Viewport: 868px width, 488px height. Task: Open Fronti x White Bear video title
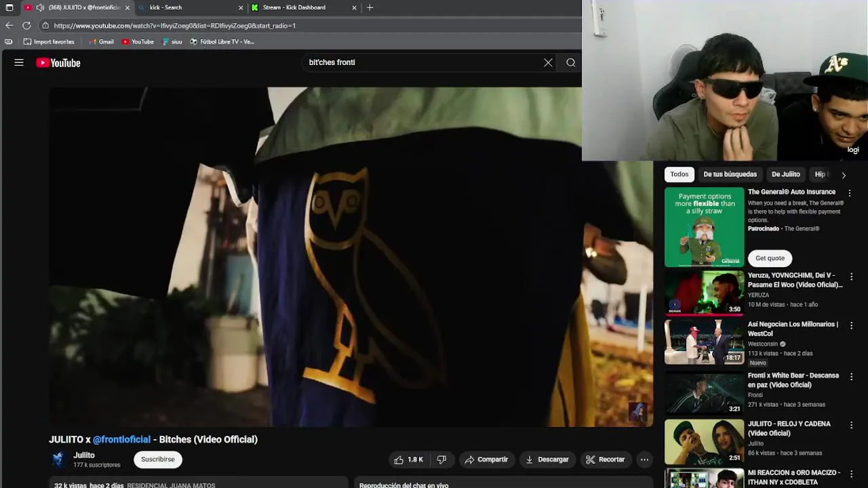(793, 380)
